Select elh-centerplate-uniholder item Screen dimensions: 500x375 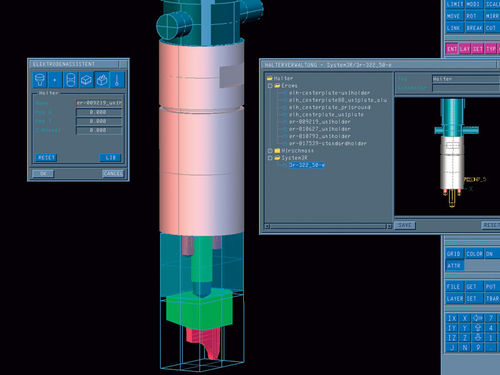pos(329,93)
